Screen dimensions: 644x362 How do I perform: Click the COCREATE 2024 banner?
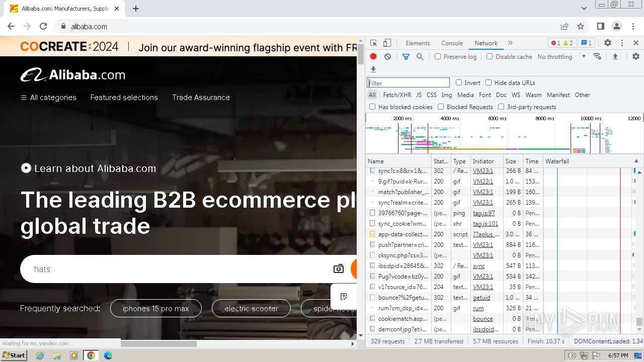coord(179,47)
